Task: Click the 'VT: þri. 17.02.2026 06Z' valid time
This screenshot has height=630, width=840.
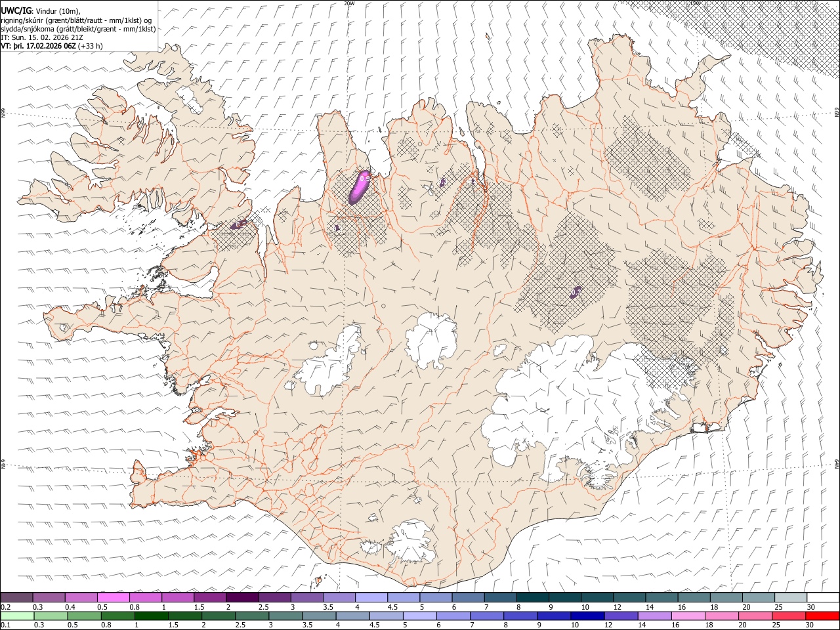Action: (x=38, y=46)
